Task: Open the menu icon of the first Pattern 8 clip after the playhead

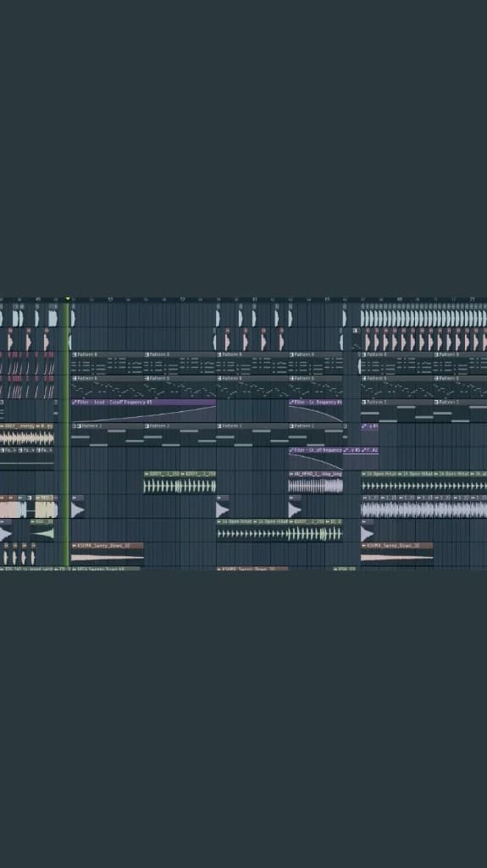Action: point(75,354)
